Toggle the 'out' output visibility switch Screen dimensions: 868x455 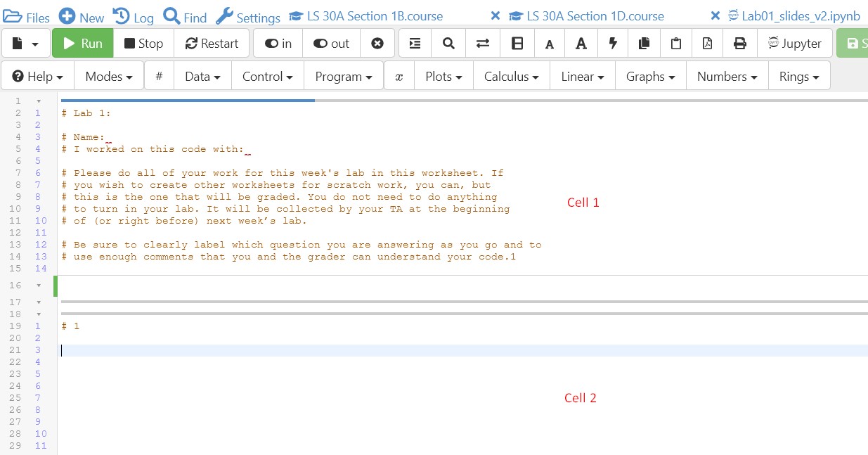pyautogui.click(x=331, y=44)
